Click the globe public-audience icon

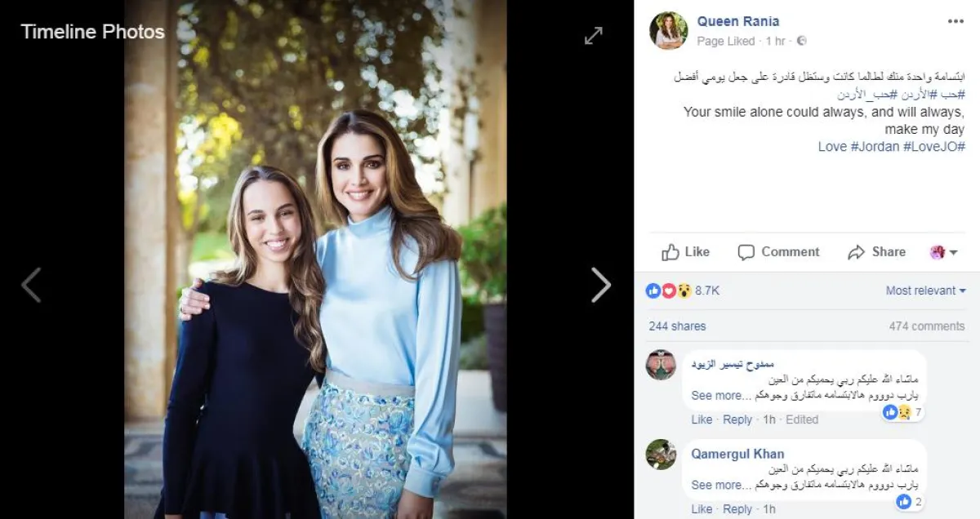801,40
